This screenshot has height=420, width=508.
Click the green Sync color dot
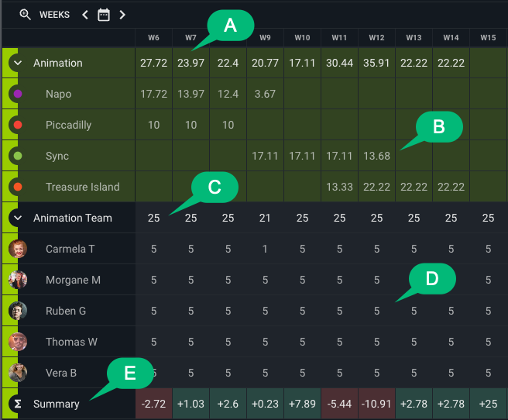[17, 156]
